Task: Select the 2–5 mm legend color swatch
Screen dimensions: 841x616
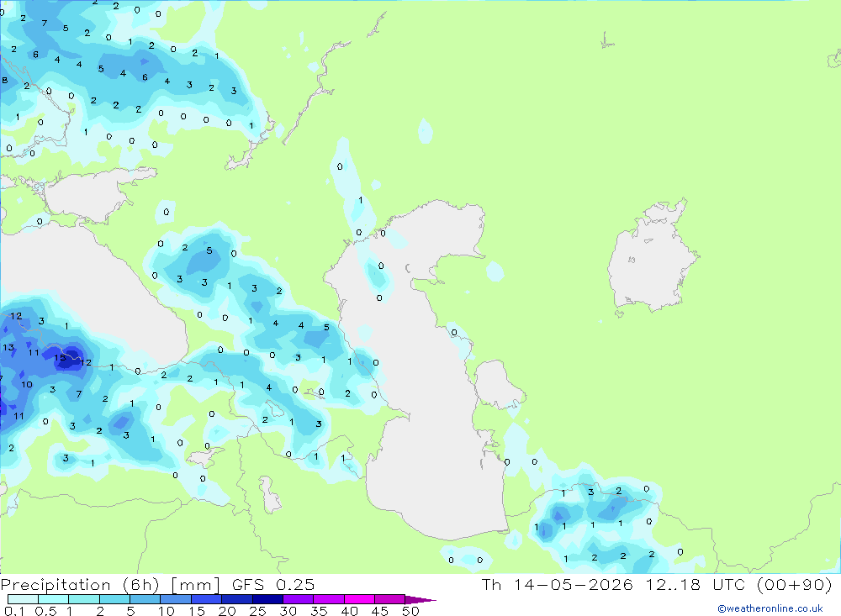Action: pyautogui.click(x=114, y=599)
